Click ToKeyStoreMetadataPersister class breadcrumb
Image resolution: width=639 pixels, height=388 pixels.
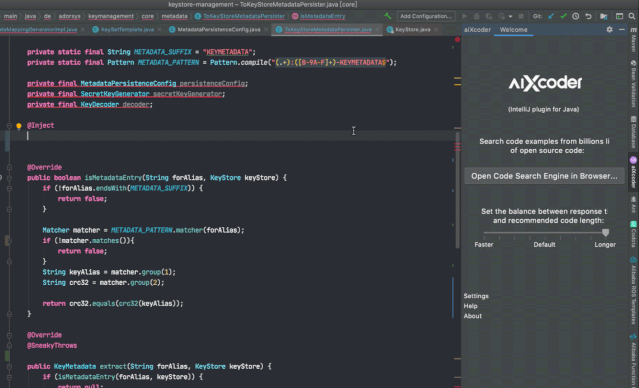[244, 16]
